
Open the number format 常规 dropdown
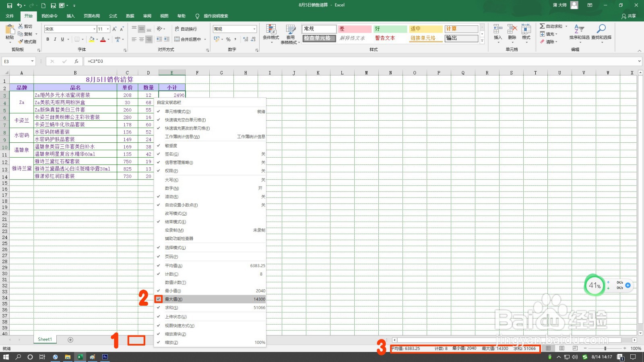(254, 29)
